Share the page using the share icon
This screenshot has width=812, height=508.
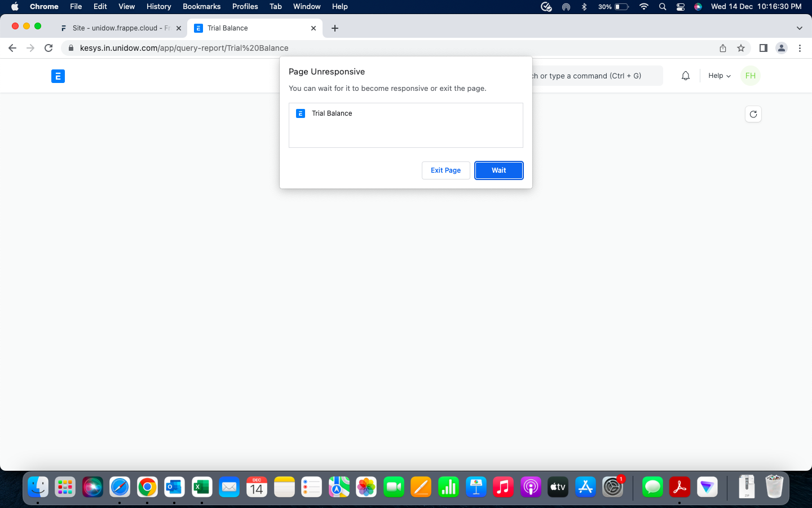pyautogui.click(x=722, y=48)
